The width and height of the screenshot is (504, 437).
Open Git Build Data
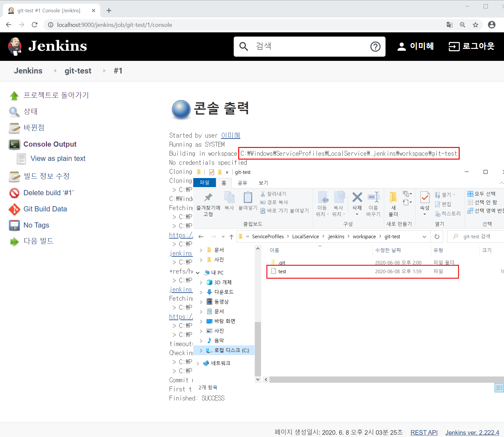[45, 209]
